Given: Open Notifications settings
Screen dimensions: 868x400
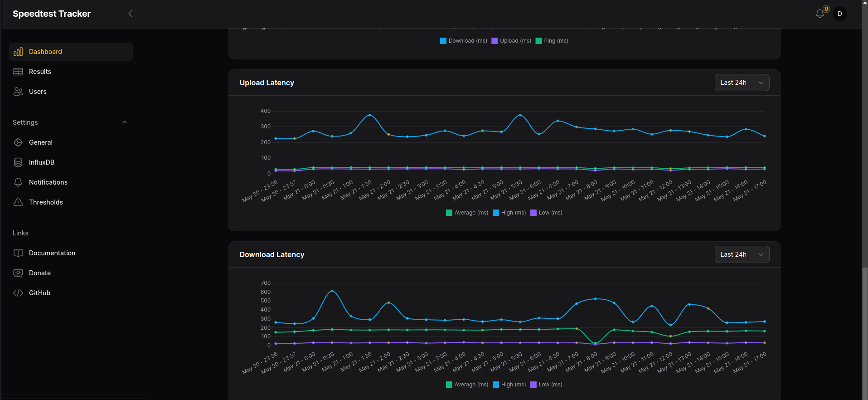Looking at the screenshot, I should tap(71, 182).
